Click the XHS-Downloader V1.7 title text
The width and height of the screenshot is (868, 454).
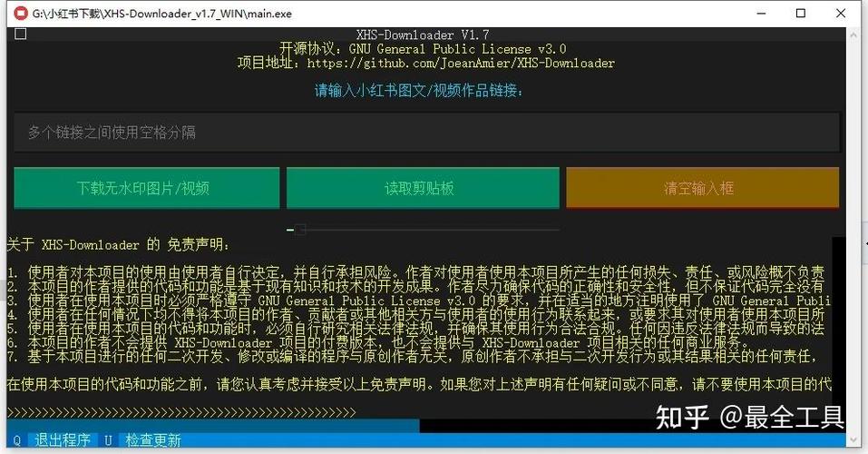423,35
